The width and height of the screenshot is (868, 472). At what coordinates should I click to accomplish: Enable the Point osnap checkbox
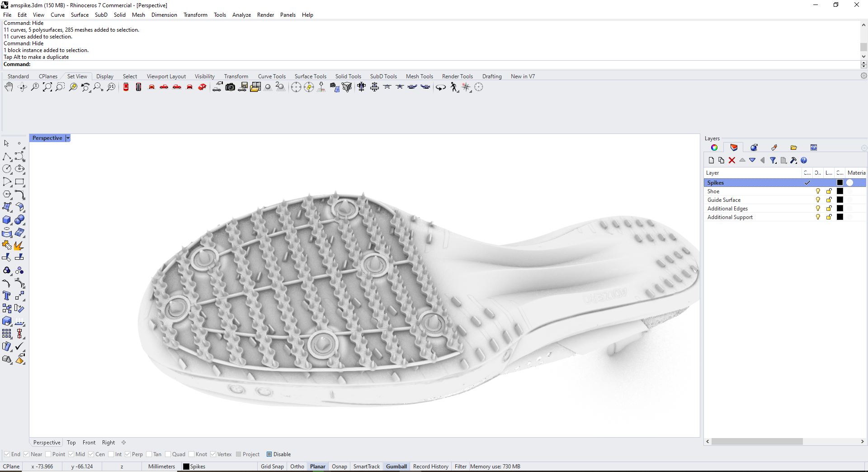48,454
